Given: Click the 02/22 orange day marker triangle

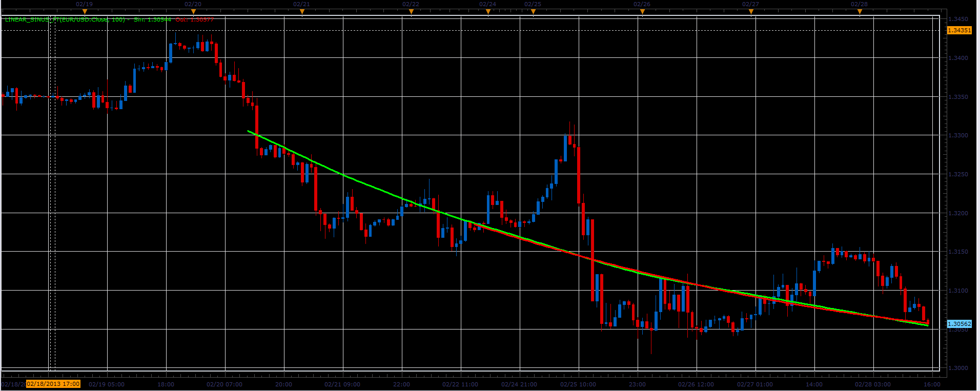Looking at the screenshot, I should pyautogui.click(x=411, y=12).
